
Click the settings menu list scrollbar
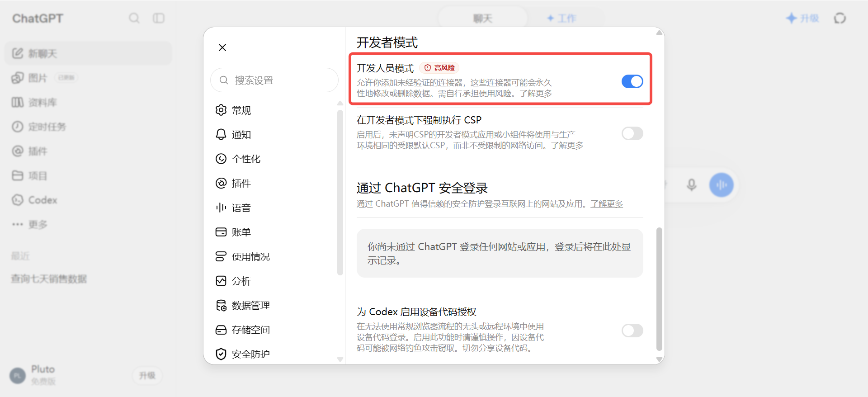point(340,192)
